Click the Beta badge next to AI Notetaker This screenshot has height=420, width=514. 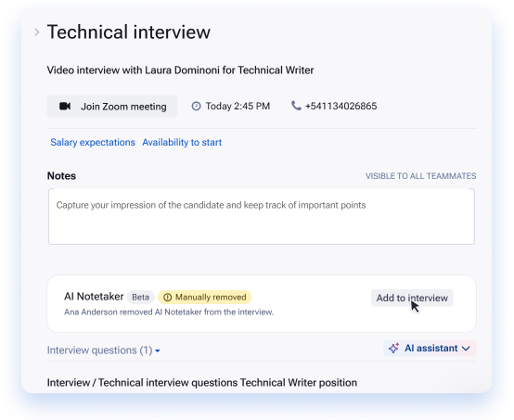tap(141, 297)
